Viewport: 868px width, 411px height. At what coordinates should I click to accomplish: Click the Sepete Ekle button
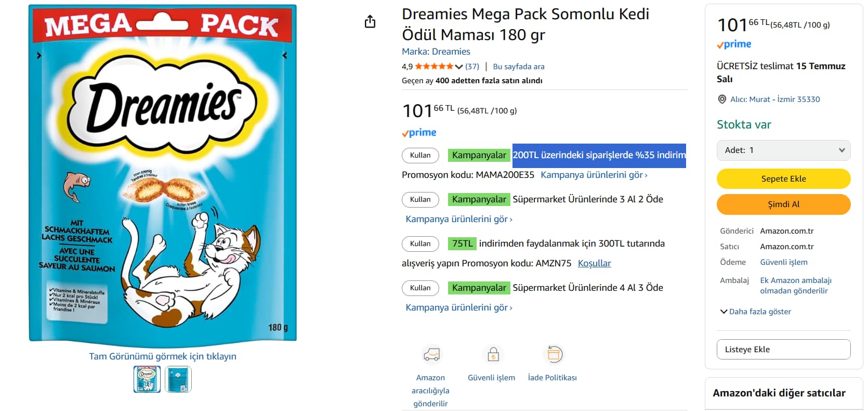pyautogui.click(x=783, y=179)
